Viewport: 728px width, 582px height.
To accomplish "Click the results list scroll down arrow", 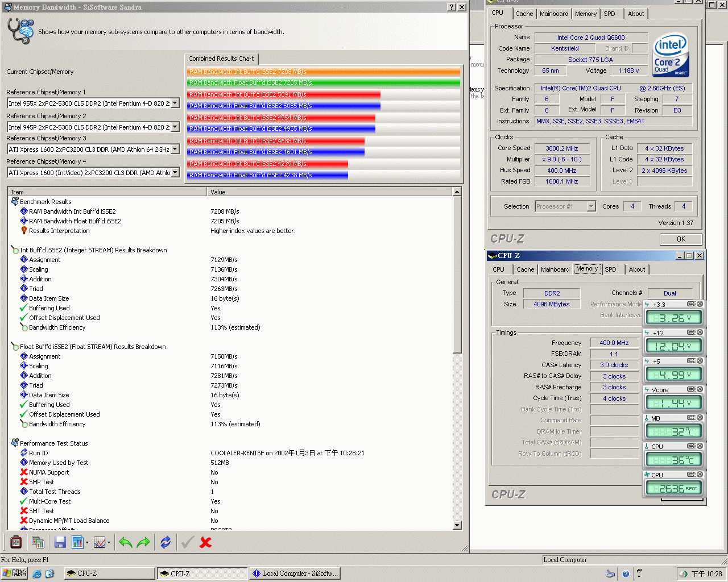I will pyautogui.click(x=457, y=525).
